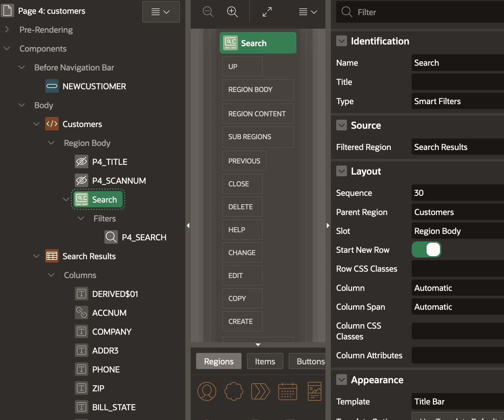504x420 pixels.
Task: Collapse the Search Results tree node
Action: (36, 256)
